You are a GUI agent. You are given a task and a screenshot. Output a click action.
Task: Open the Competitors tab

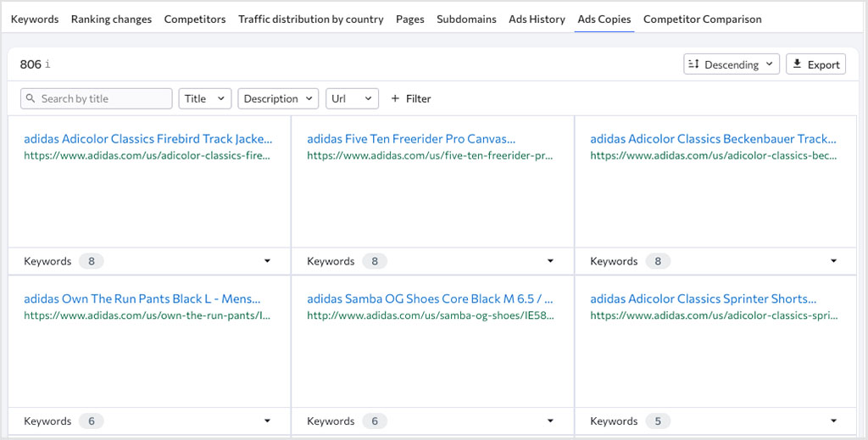tap(195, 19)
